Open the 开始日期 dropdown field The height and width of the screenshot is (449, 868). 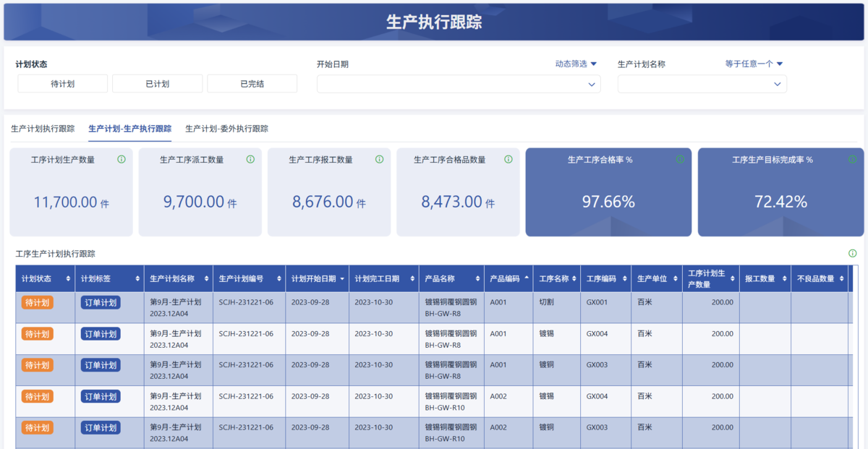tap(459, 84)
